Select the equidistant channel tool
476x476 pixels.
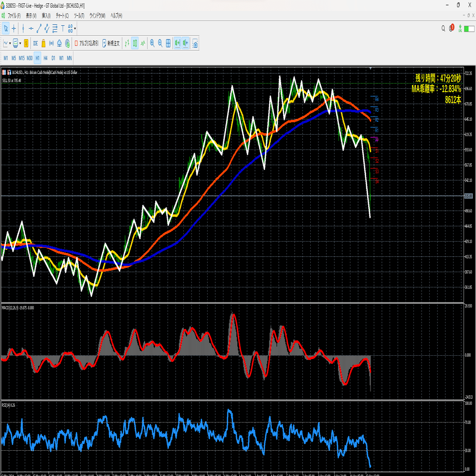click(47, 29)
